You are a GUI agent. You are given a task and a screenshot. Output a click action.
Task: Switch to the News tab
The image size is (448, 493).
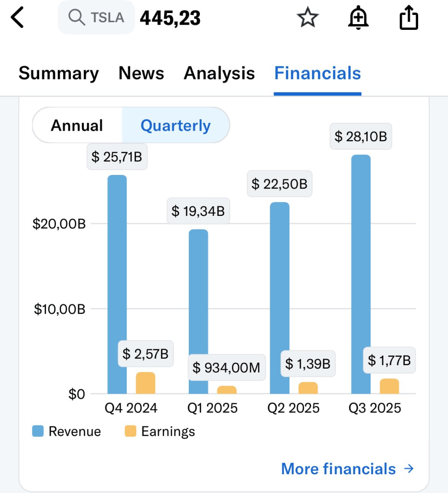tap(141, 73)
